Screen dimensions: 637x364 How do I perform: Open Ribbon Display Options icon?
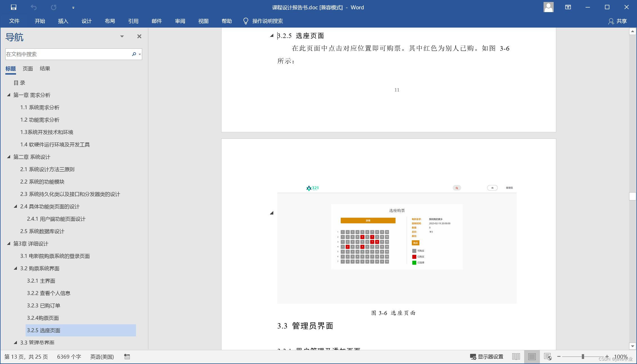coord(568,7)
